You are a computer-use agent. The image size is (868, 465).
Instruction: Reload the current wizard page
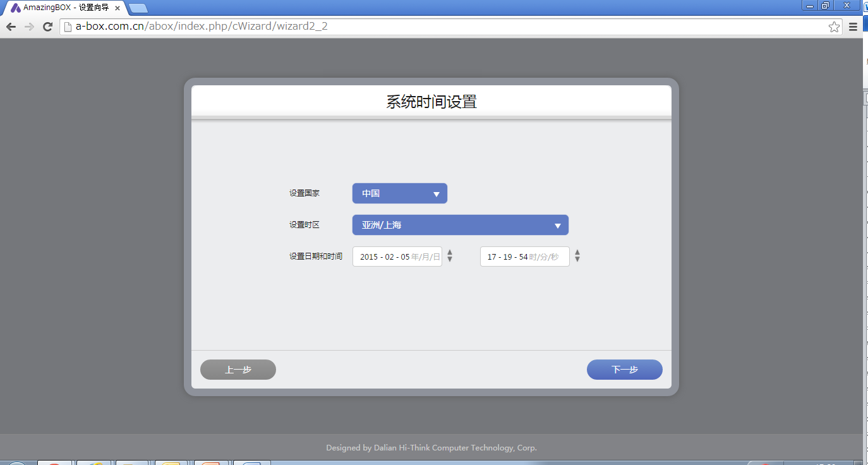coord(47,27)
